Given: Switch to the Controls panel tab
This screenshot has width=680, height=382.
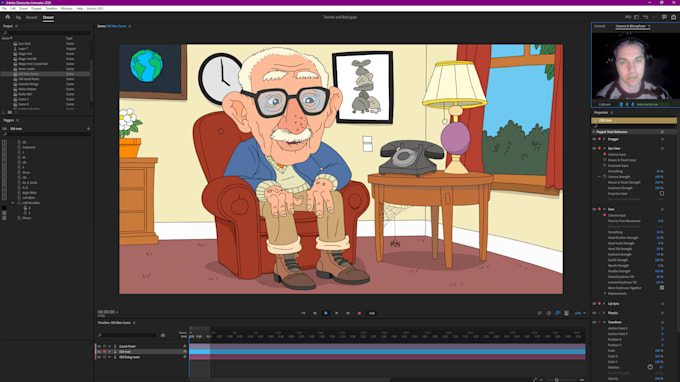Looking at the screenshot, I should click(x=600, y=26).
